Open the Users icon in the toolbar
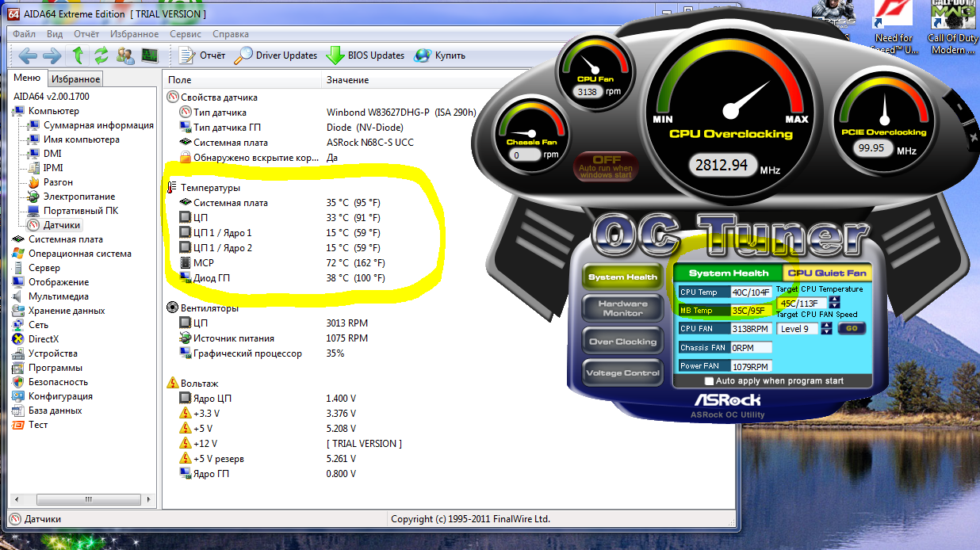Viewport: 980px width, 550px height. point(125,55)
